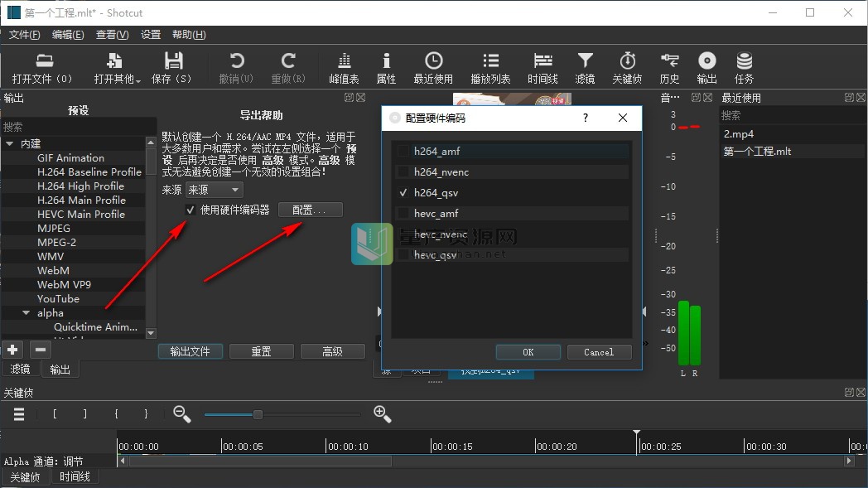Add a preset with the plus button
The height and width of the screenshot is (488, 868).
pyautogui.click(x=12, y=350)
